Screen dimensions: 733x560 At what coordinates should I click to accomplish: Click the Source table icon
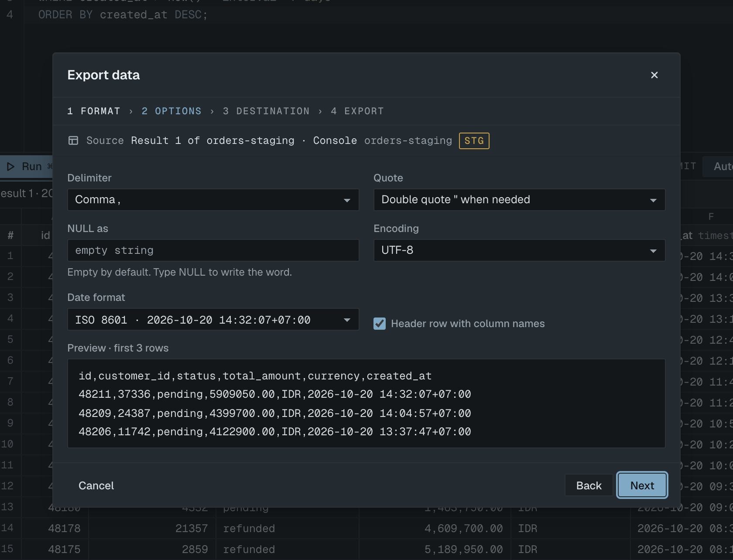coord(73,140)
